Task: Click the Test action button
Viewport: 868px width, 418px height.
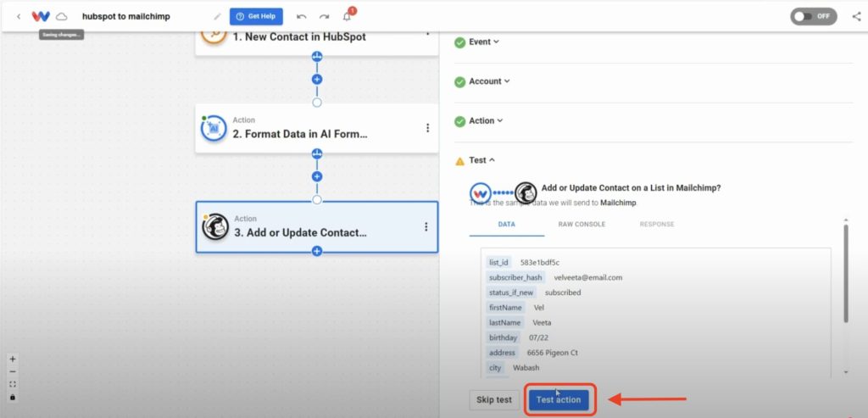Action: [559, 400]
